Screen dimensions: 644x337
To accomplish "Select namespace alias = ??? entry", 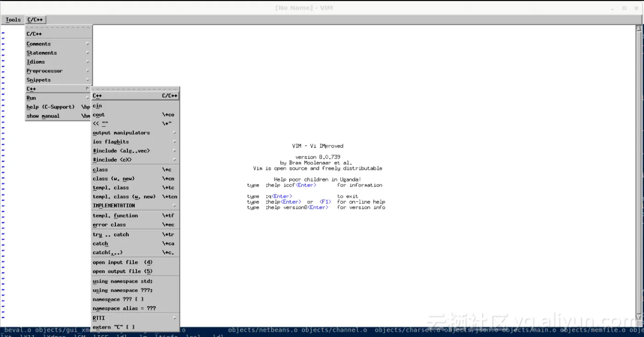I will tap(136, 308).
